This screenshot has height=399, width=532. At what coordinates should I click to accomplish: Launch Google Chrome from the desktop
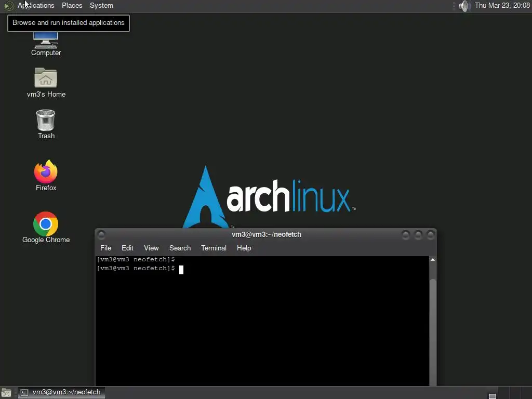point(46,228)
